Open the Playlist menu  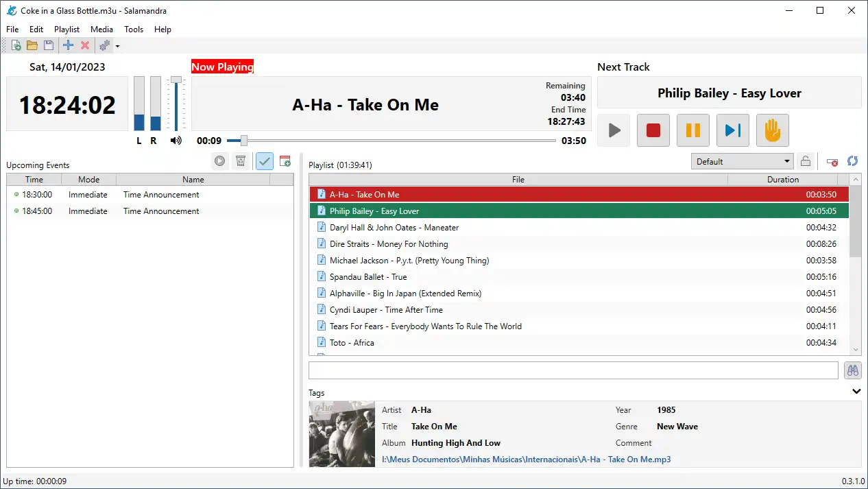point(67,29)
